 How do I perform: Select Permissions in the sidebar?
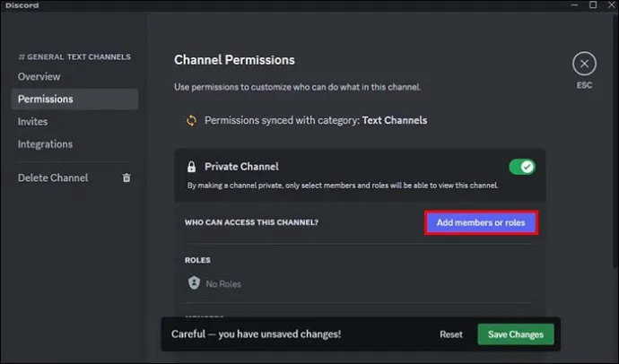[74, 99]
